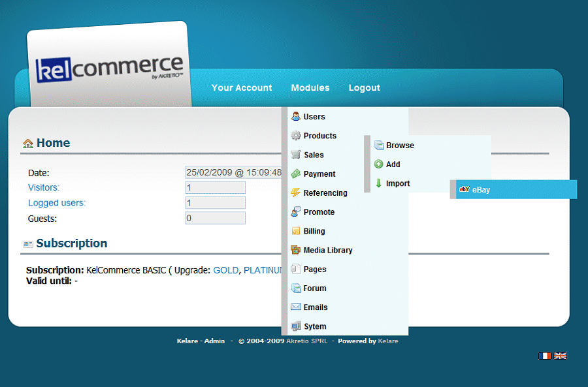Choose the Billing menu entry
This screenshot has width=588, height=387.
(x=314, y=231)
